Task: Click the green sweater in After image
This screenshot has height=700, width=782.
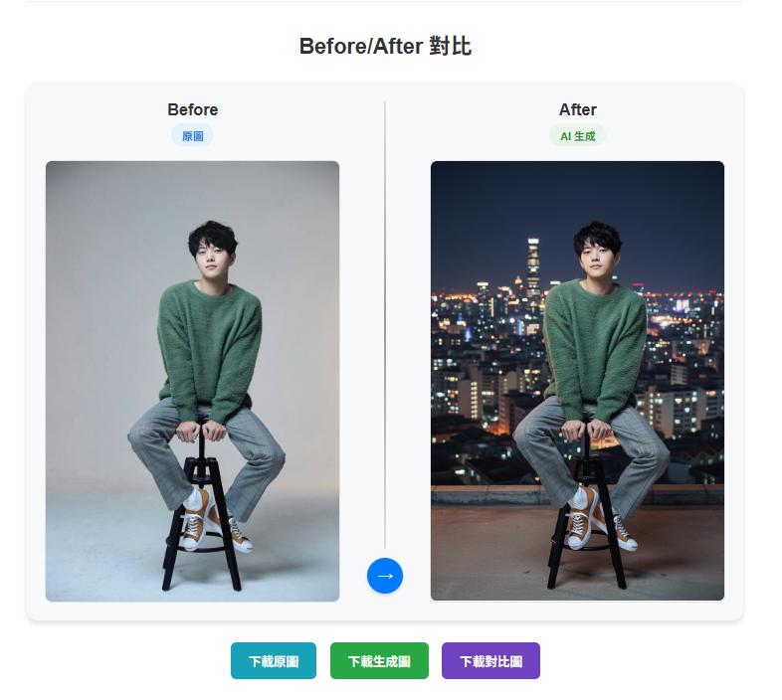Action: coord(594,344)
